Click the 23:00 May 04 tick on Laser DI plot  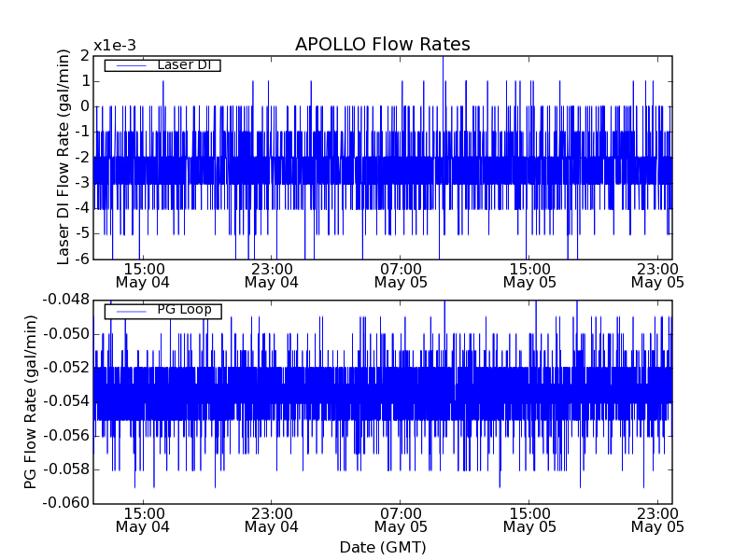click(x=272, y=274)
